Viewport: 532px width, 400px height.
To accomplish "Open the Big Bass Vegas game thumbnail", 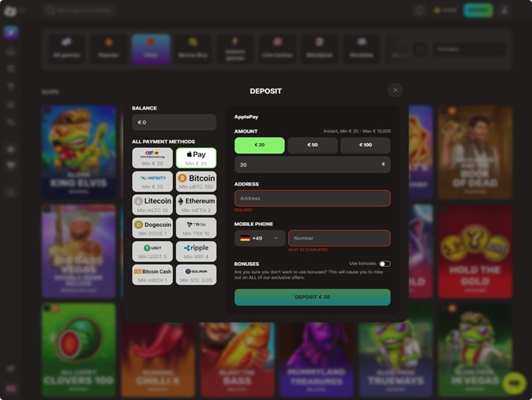I will coord(79,251).
